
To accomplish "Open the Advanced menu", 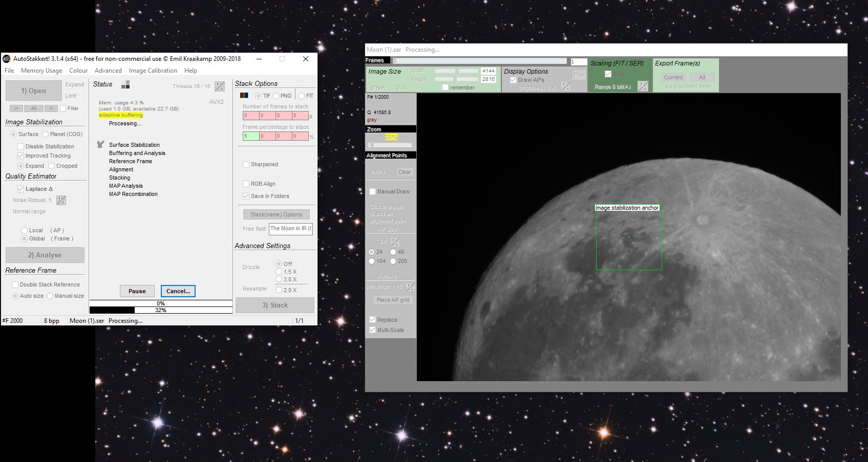I will point(108,70).
